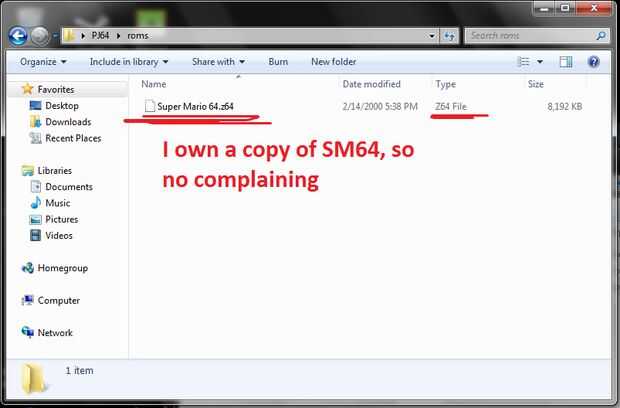Click the Back navigation arrow
Image resolution: width=620 pixels, height=408 pixels.
(18, 36)
